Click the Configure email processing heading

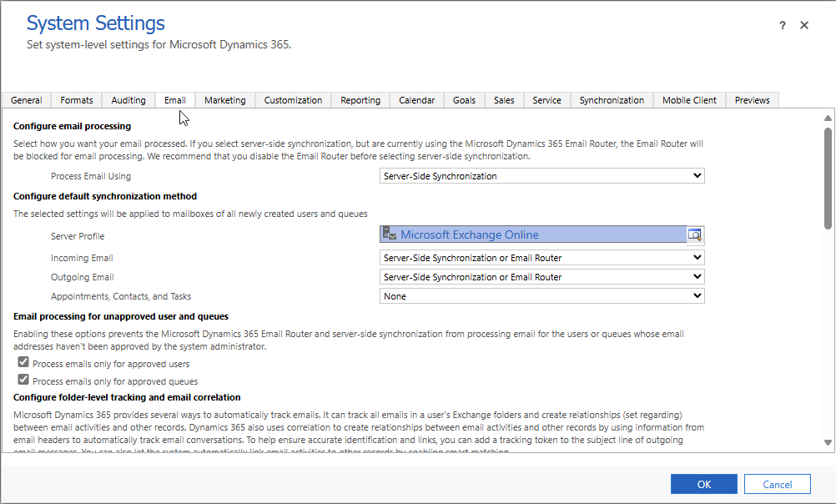click(x=72, y=126)
